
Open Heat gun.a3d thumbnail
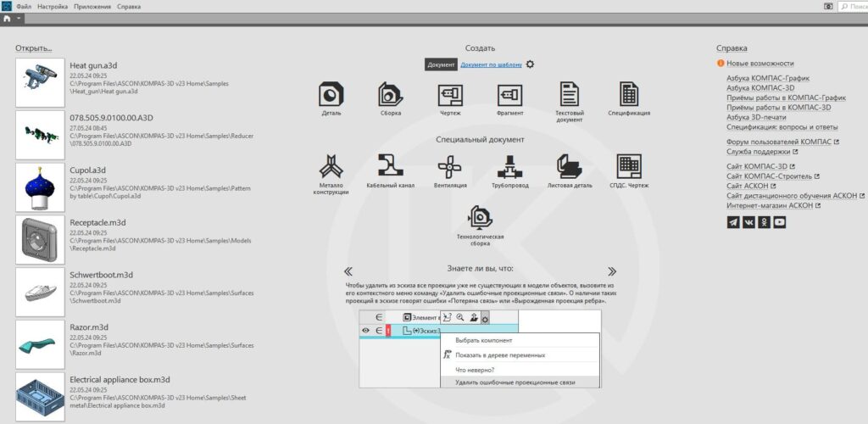(x=40, y=82)
